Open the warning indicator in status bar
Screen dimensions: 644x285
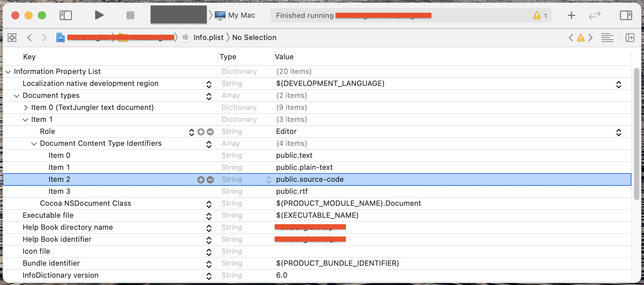[540, 16]
